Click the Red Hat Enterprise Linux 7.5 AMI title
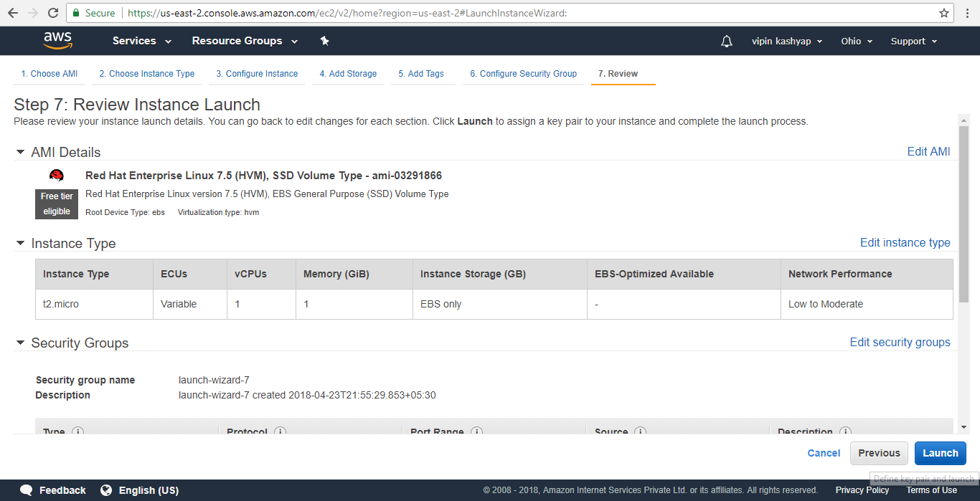Screen dimensions: 980x501 (x=263, y=176)
